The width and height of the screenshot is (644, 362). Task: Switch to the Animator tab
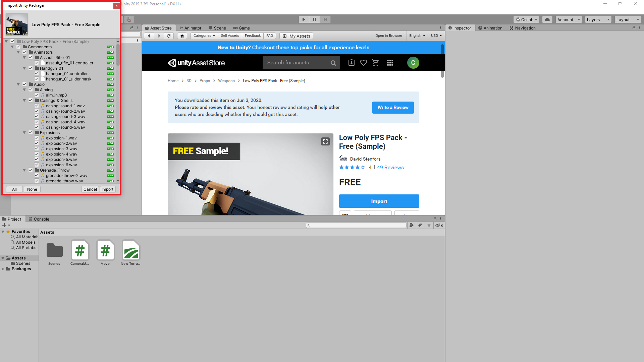pyautogui.click(x=190, y=28)
